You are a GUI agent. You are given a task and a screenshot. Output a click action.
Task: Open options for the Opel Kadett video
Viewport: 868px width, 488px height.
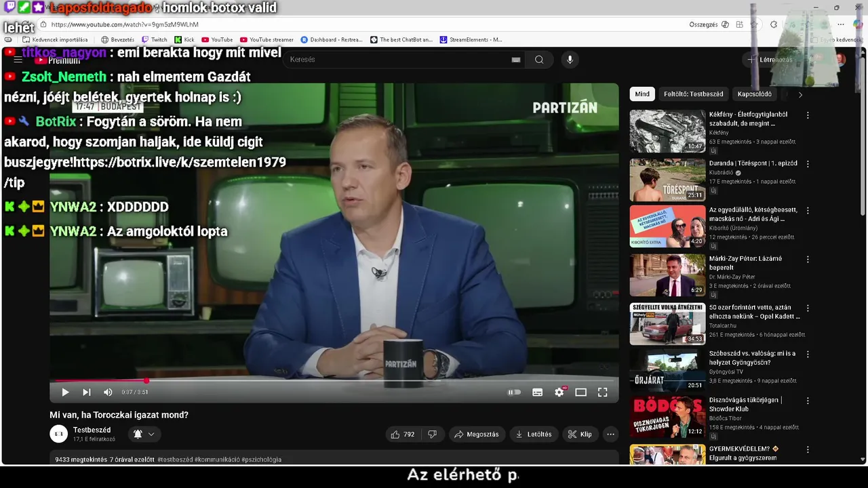coord(808,308)
